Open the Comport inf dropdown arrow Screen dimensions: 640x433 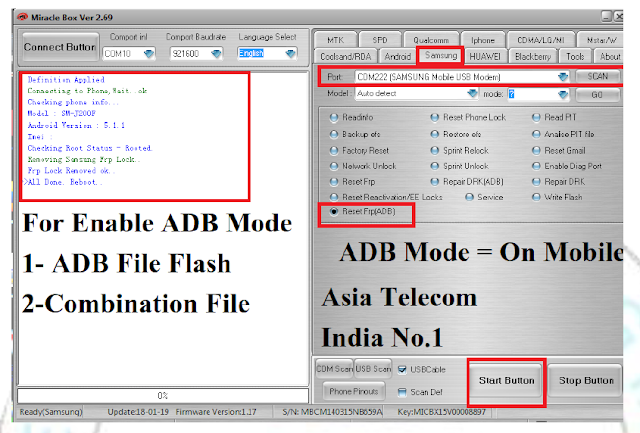pos(149,53)
